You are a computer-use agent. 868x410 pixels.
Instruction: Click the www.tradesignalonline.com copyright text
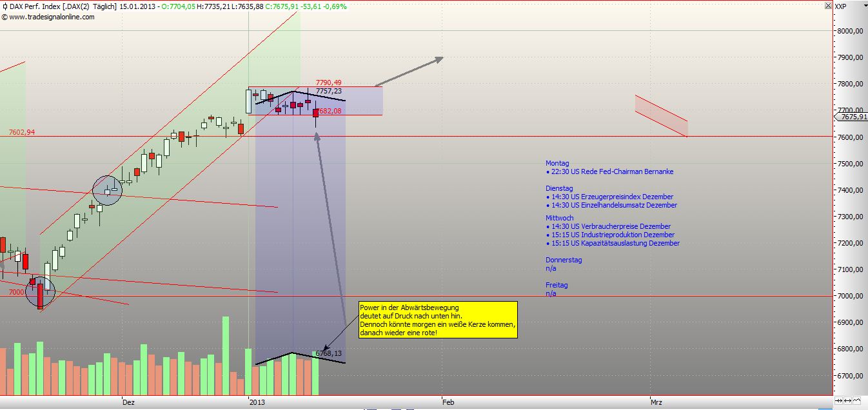click(48, 17)
